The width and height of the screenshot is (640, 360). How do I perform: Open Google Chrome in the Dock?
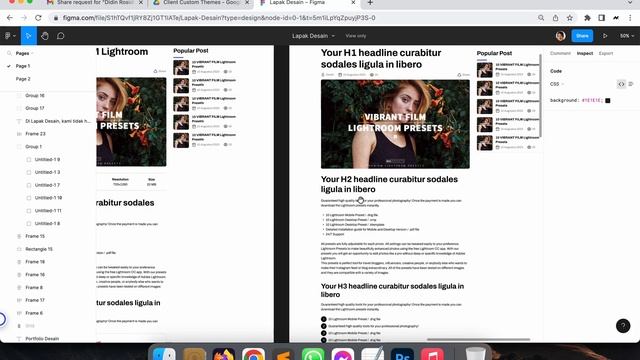253,354
